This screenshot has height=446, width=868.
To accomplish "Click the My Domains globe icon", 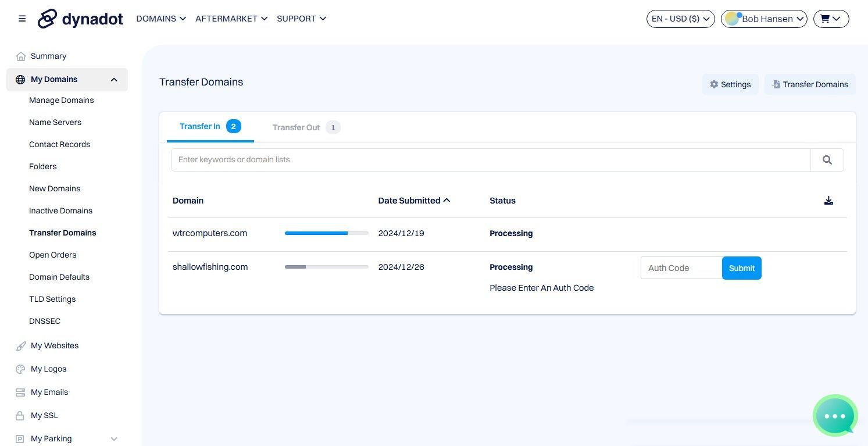I will (x=20, y=80).
